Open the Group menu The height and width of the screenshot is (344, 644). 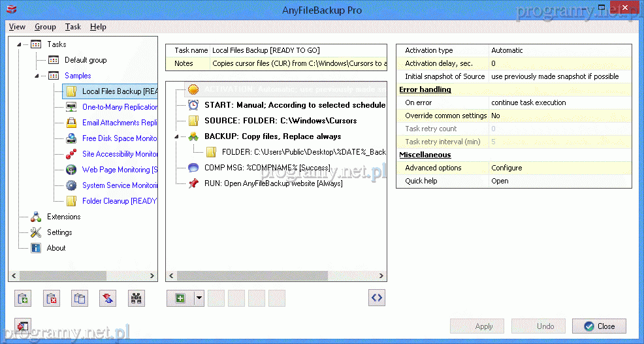pos(45,27)
